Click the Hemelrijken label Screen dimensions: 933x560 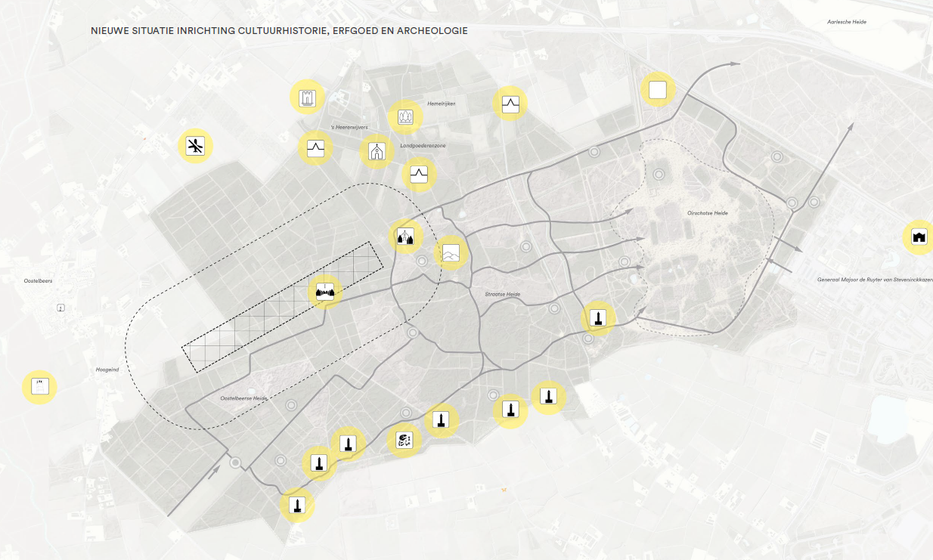click(442, 103)
